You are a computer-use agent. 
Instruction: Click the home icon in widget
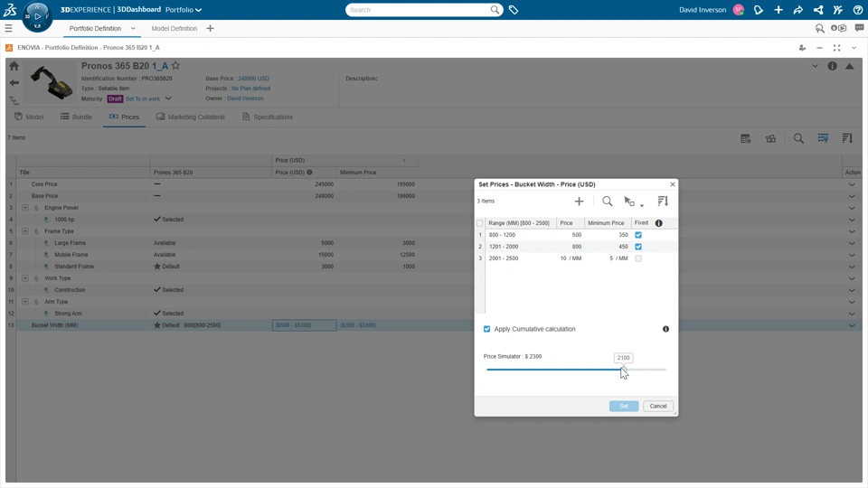[14, 66]
